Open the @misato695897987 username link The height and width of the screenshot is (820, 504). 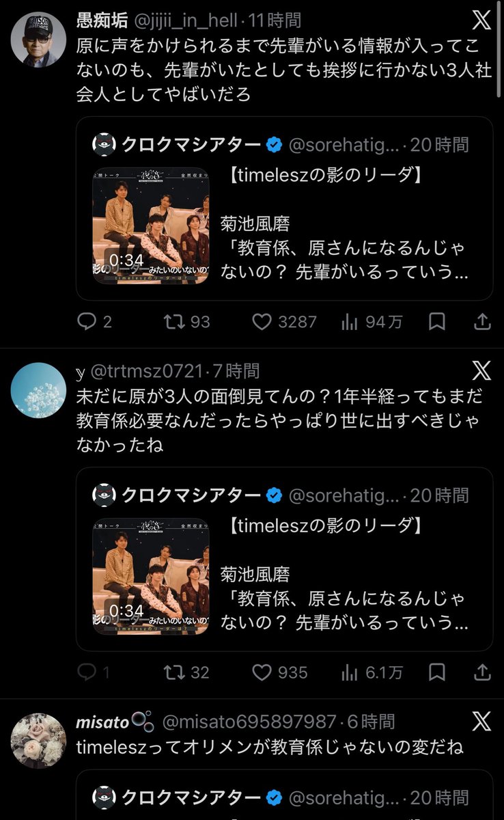click(x=249, y=722)
